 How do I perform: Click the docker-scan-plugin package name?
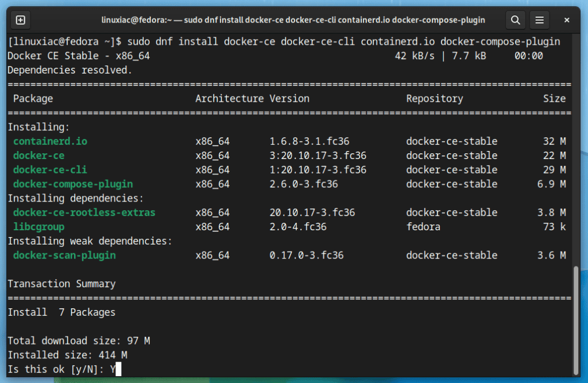tap(64, 256)
